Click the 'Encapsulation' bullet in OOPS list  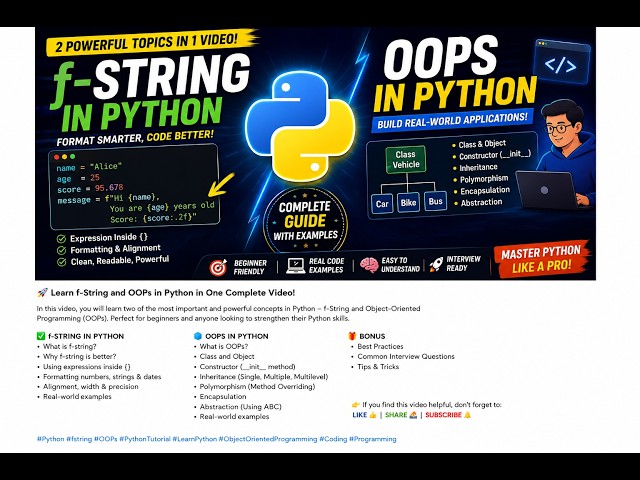tap(223, 397)
